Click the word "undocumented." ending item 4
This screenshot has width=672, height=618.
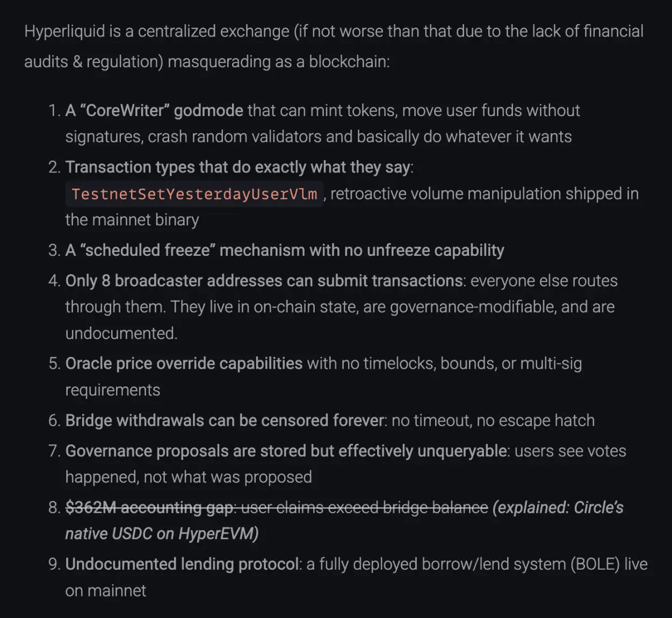tap(121, 333)
